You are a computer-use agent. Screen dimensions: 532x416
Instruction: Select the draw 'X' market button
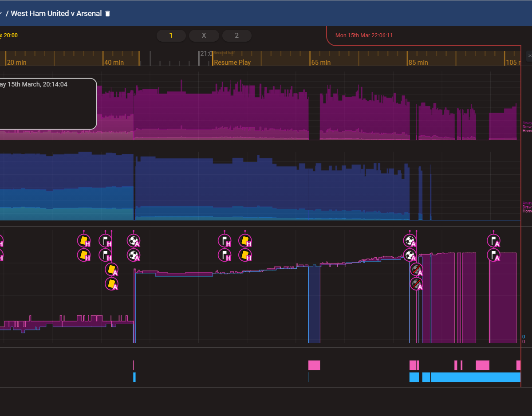(204, 35)
